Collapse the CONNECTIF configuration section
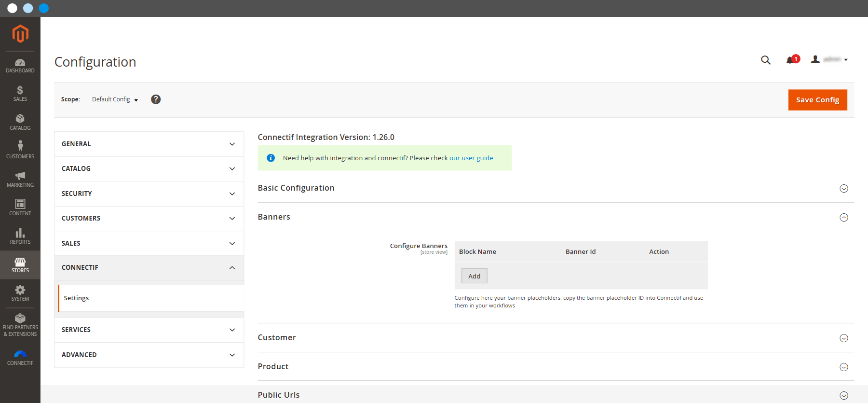The image size is (868, 403). 149,267
